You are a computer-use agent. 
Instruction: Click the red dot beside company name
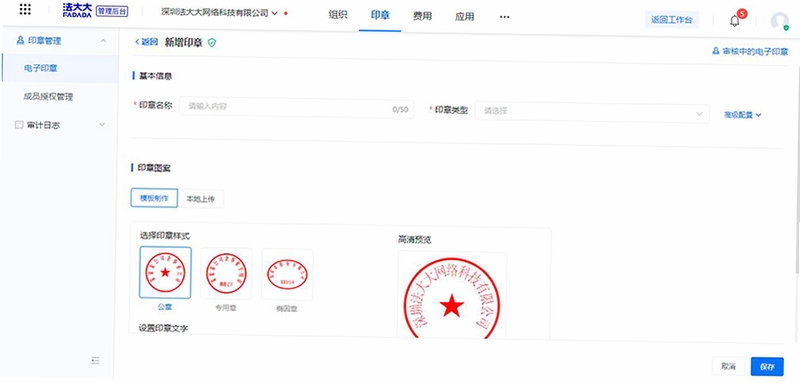pos(286,13)
